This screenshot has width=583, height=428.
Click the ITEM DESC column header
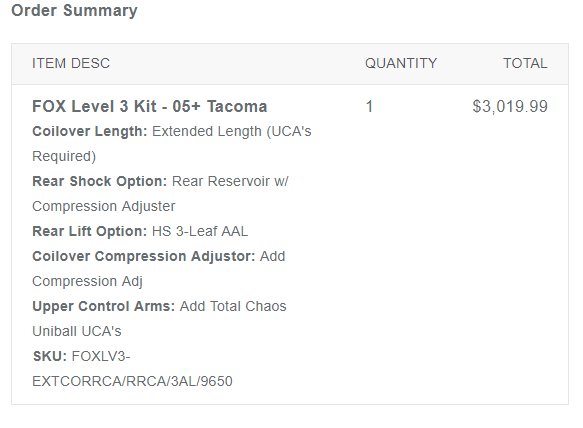click(71, 63)
